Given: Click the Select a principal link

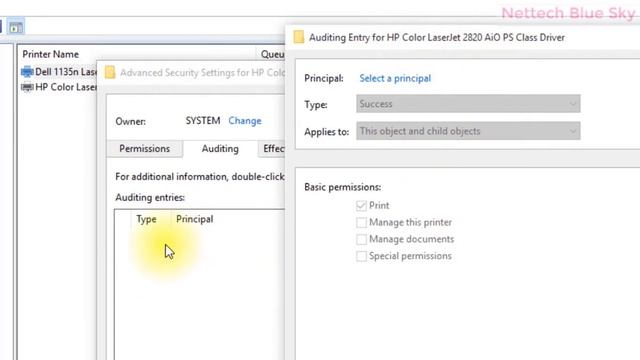Looking at the screenshot, I should click(x=395, y=78).
